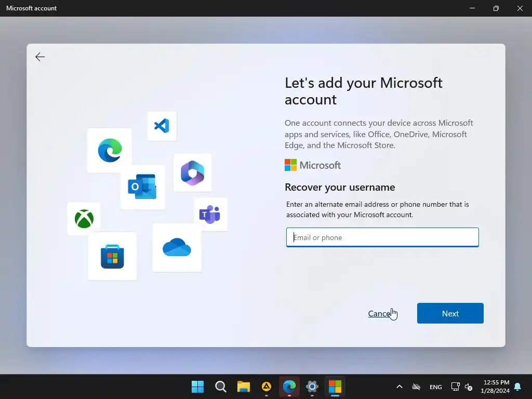This screenshot has height=399, width=532.
Task: Click the "Let's add your Microsoft account" title
Action: coord(363,91)
